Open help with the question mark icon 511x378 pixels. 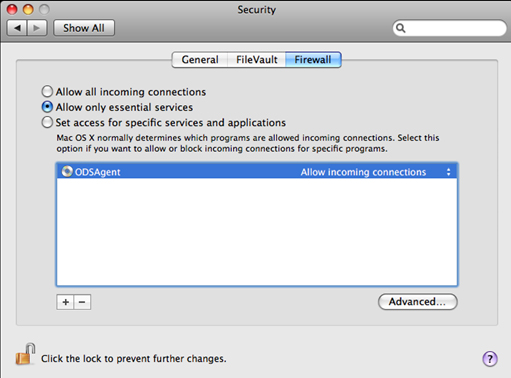490,359
